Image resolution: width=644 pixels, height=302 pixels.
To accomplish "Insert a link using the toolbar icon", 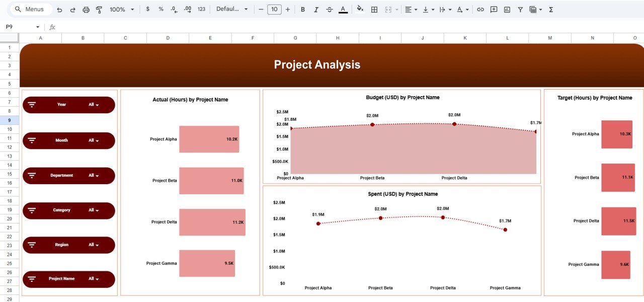I will [479, 9].
